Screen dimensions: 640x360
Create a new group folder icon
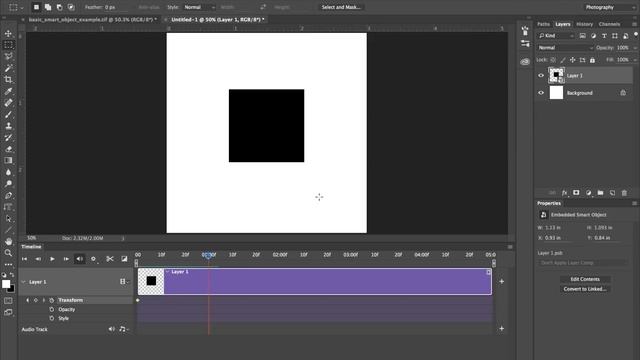(x=600, y=193)
